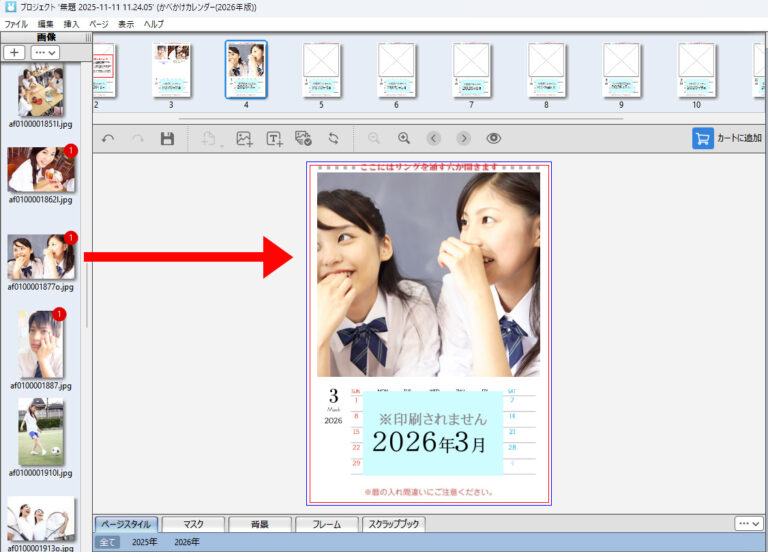Go to next page arrow button
This screenshot has width=768, height=552.
point(463,139)
